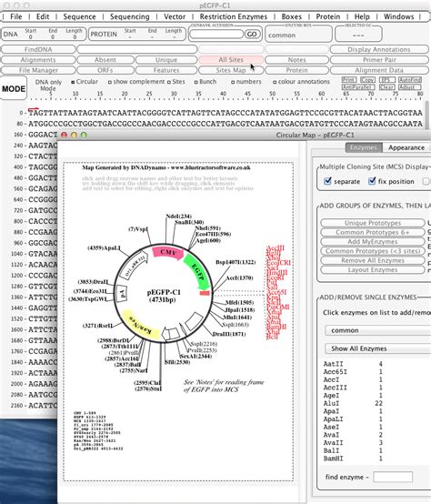This screenshot has width=431, height=504.
Task: Click the Primer Pair button
Action: (x=379, y=60)
